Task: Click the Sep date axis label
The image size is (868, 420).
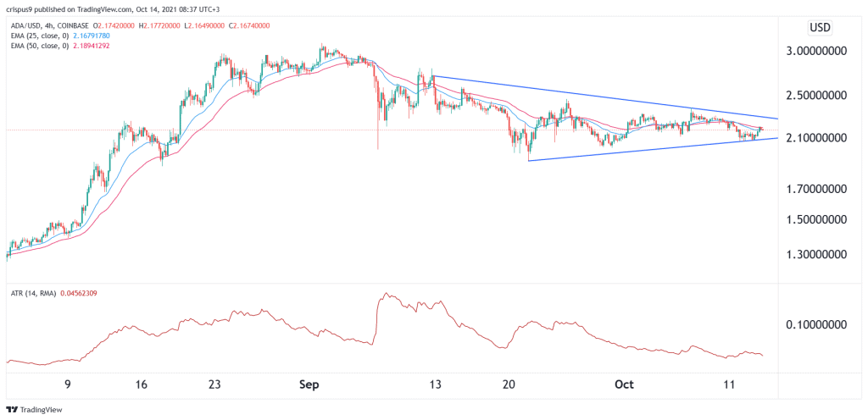Action: coord(309,384)
